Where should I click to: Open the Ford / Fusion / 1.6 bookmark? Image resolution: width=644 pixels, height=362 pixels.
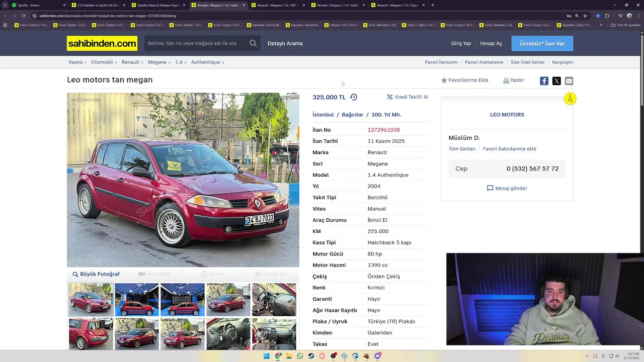31,25
